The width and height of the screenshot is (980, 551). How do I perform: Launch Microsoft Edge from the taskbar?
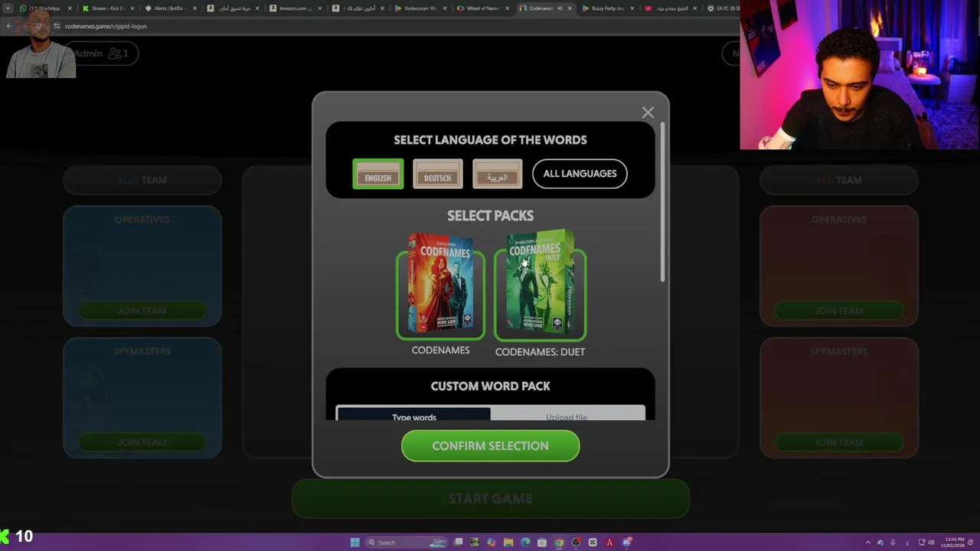click(525, 543)
